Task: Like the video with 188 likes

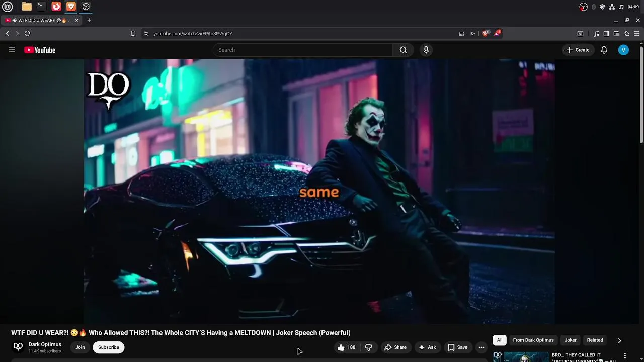Action: pyautogui.click(x=347, y=347)
